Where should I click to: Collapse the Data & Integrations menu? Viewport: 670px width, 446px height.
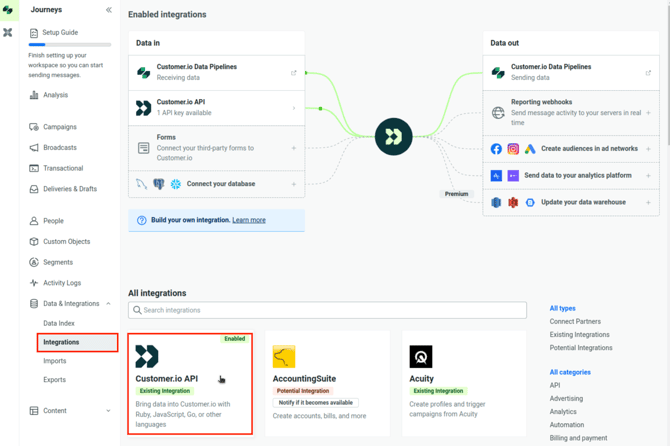point(108,304)
